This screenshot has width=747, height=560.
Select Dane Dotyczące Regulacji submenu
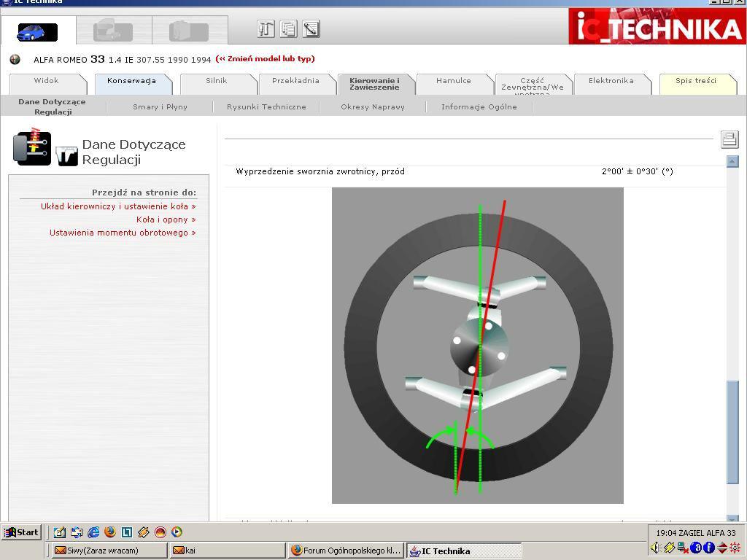(x=53, y=106)
